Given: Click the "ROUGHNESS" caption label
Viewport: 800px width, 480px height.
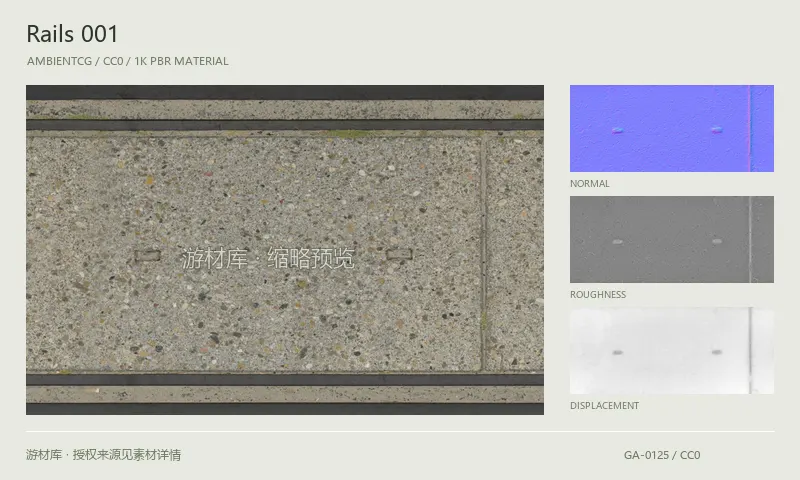Looking at the screenshot, I should pyautogui.click(x=597, y=294).
